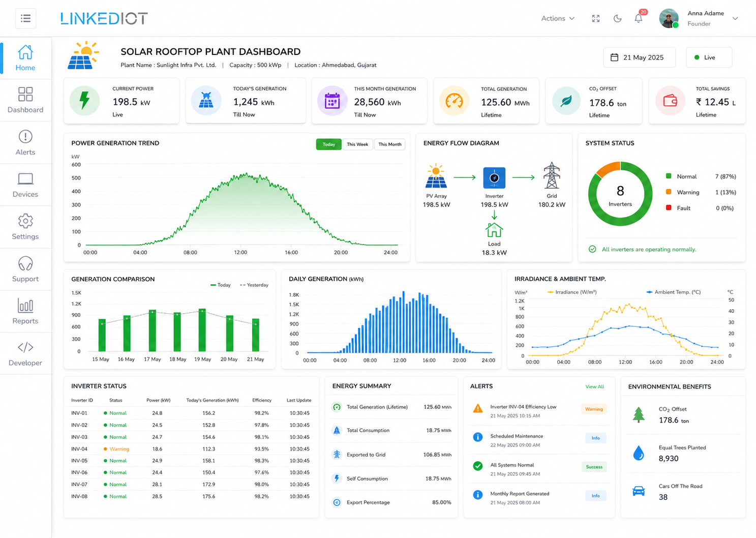Select the INV-04 row in Inverter Status
Viewport: 756px width, 538px height.
pyautogui.click(x=191, y=449)
